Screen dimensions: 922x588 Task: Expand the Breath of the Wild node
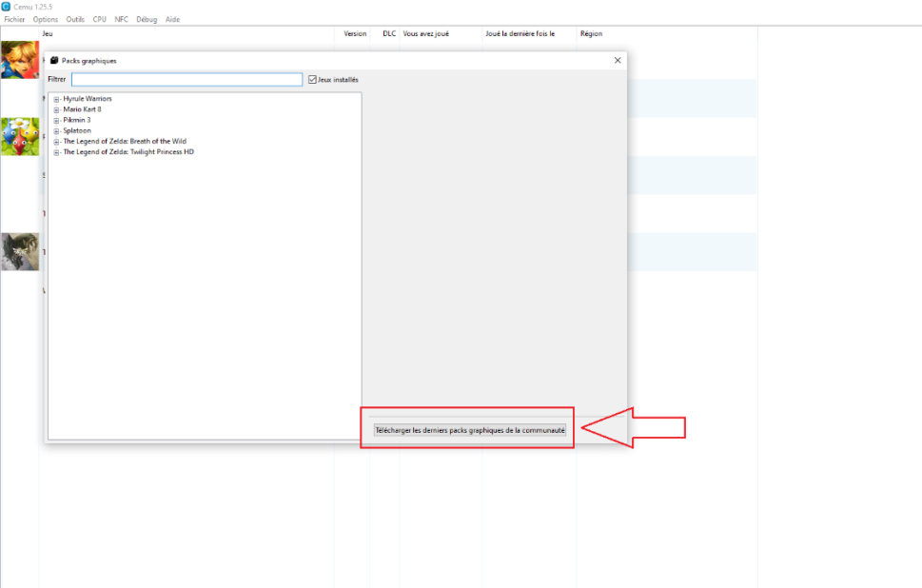pos(57,142)
